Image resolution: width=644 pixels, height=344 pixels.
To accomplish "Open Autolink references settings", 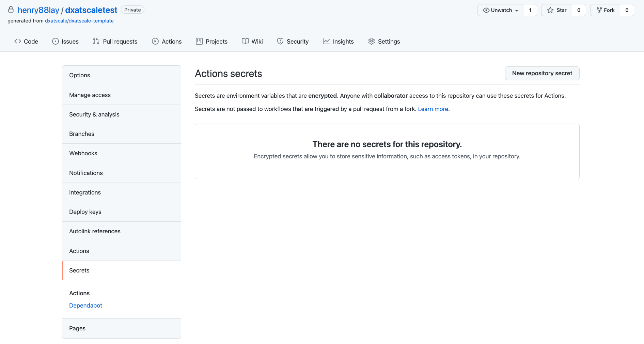I will [122, 231].
